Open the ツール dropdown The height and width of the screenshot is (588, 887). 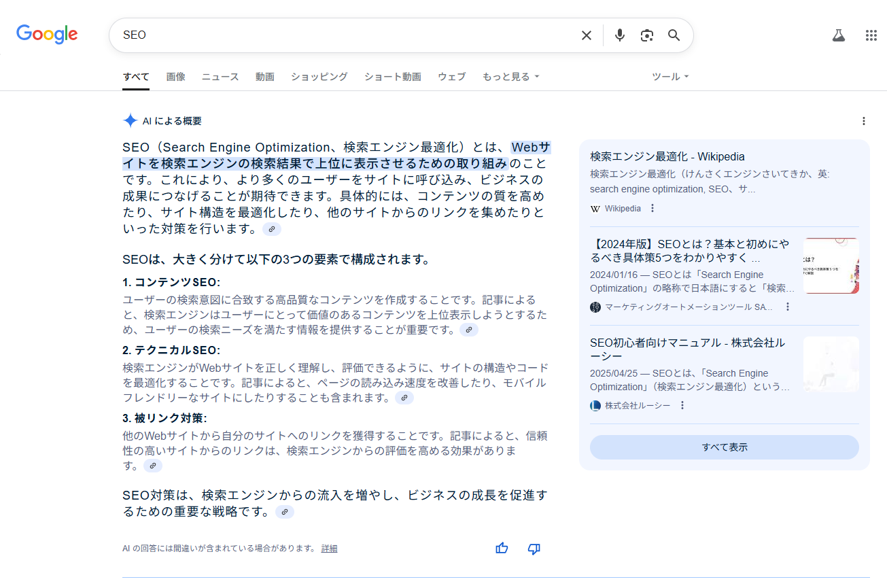(670, 77)
